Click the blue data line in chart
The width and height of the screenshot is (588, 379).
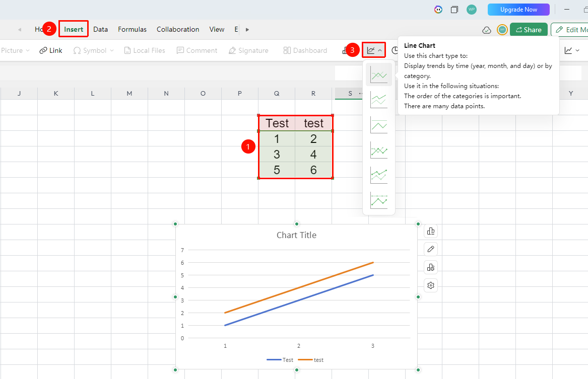click(x=299, y=300)
